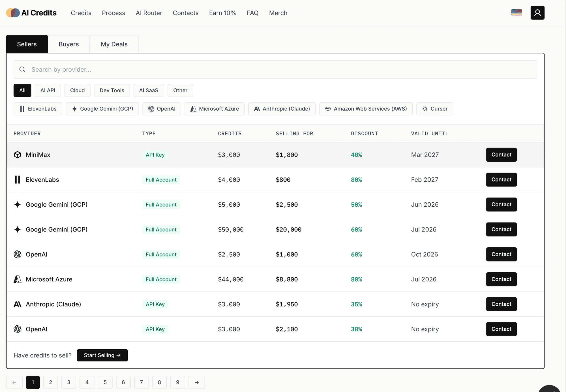
Task: Click the previous page arrow
Action: (14, 382)
